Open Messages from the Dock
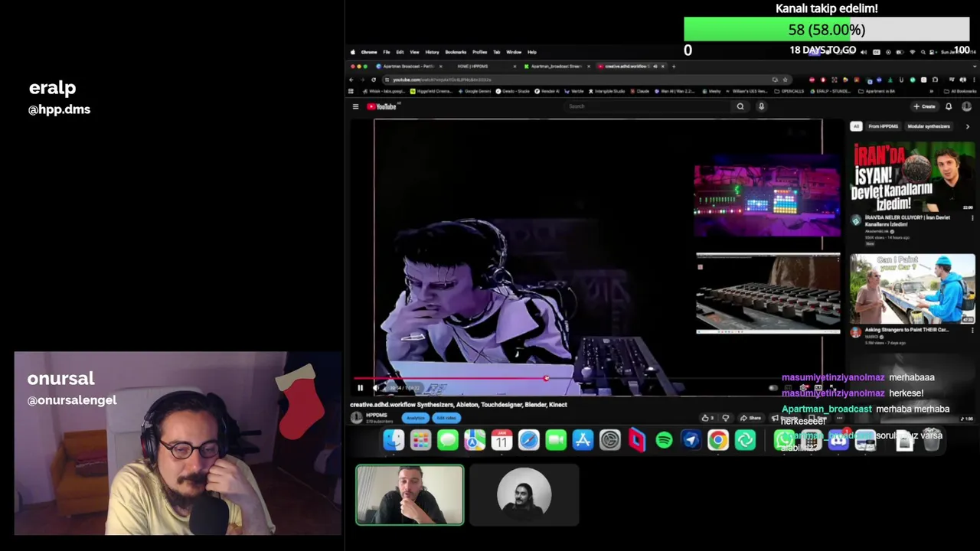Image resolution: width=980 pixels, height=551 pixels. point(448,440)
